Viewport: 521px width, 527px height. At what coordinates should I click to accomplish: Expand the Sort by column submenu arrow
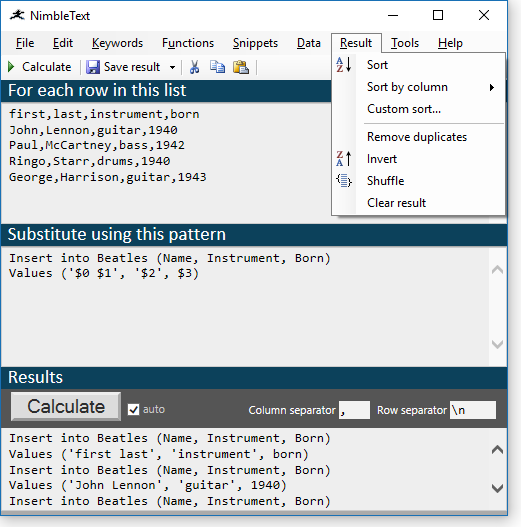(492, 87)
